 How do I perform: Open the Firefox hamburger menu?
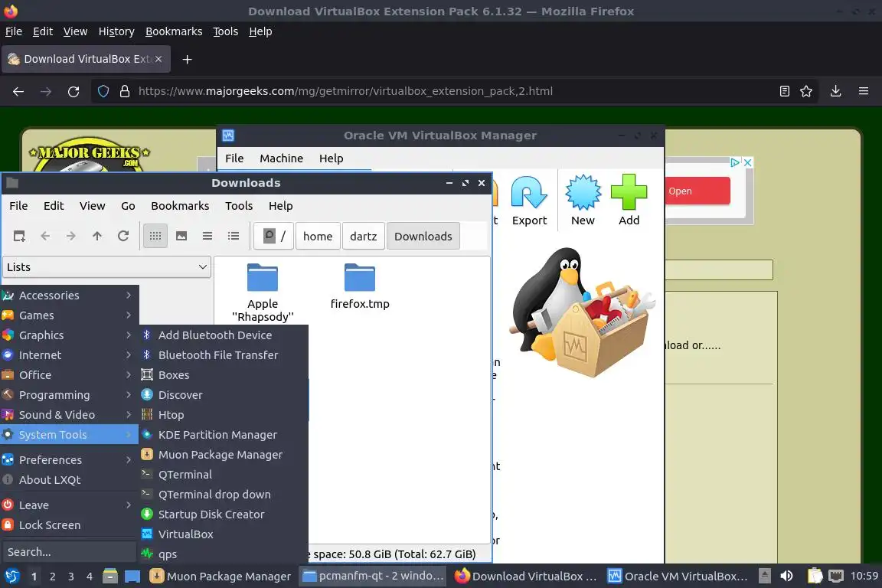point(864,91)
